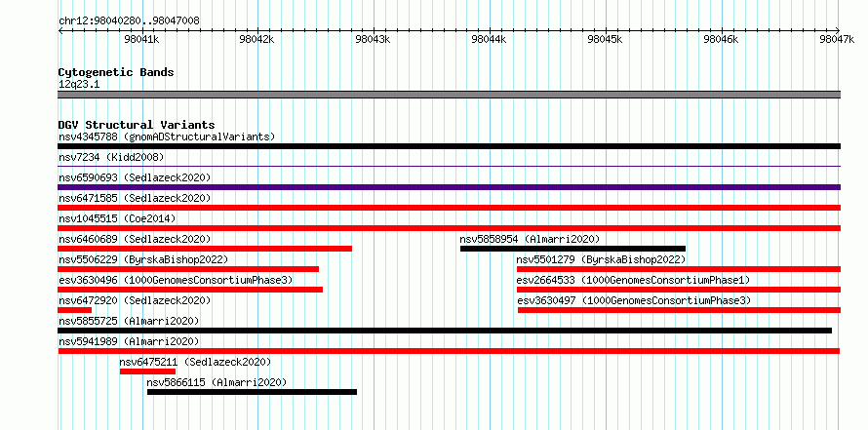Open the nsv7234 (Kidd2008) label
The width and height of the screenshot is (868, 430).
111,157
